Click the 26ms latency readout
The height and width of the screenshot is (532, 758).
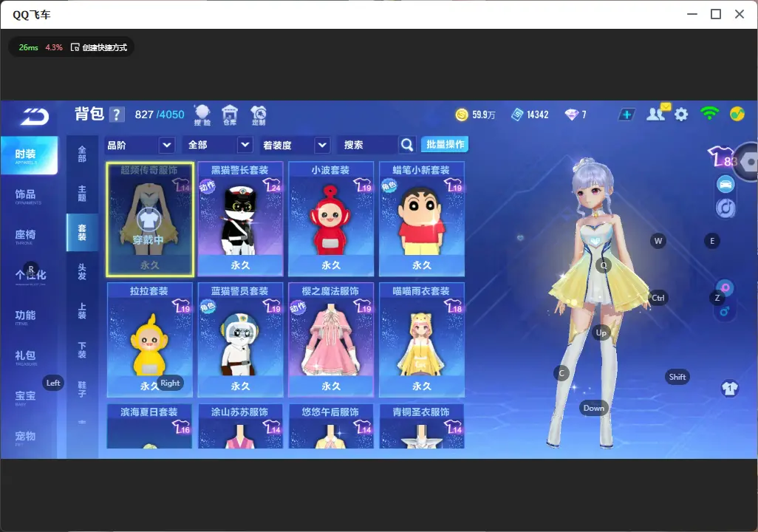click(29, 47)
